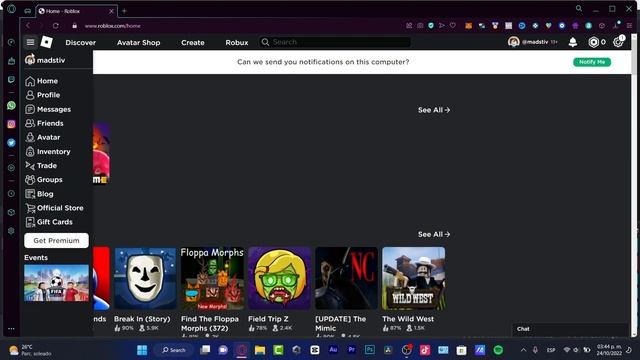
Task: Open Field Trip Z game thumbnail
Action: 279,278
